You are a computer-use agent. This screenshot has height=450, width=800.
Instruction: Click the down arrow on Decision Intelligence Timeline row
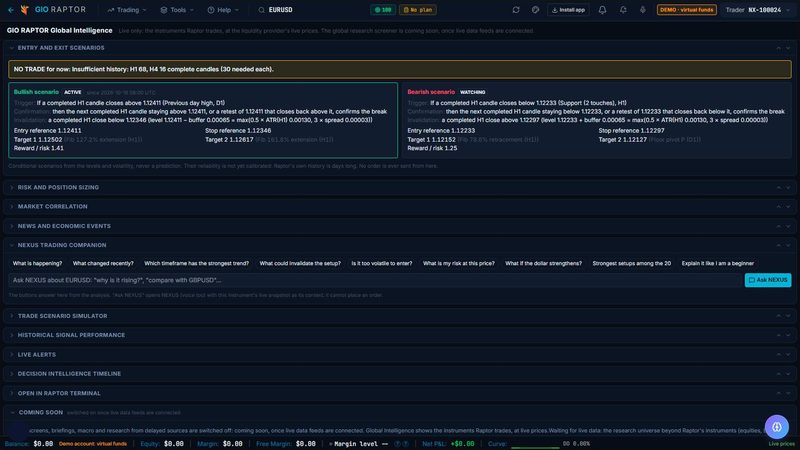(788, 374)
